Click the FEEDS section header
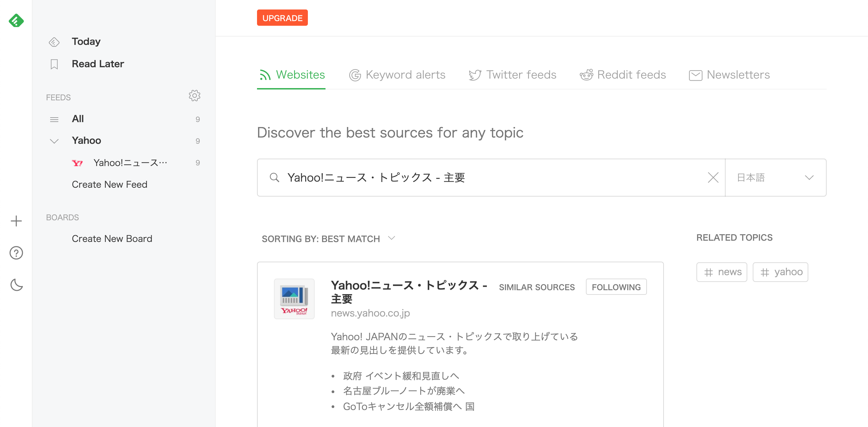This screenshot has width=868, height=427. point(58,98)
